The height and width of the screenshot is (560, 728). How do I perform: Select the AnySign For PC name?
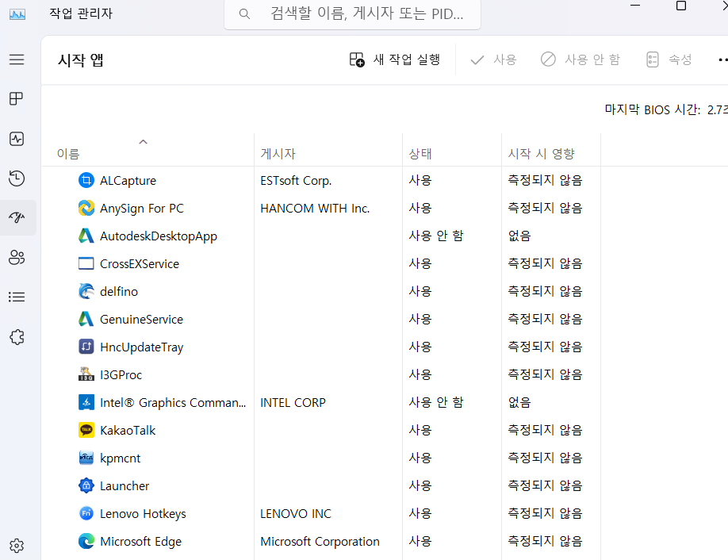pyautogui.click(x=142, y=209)
